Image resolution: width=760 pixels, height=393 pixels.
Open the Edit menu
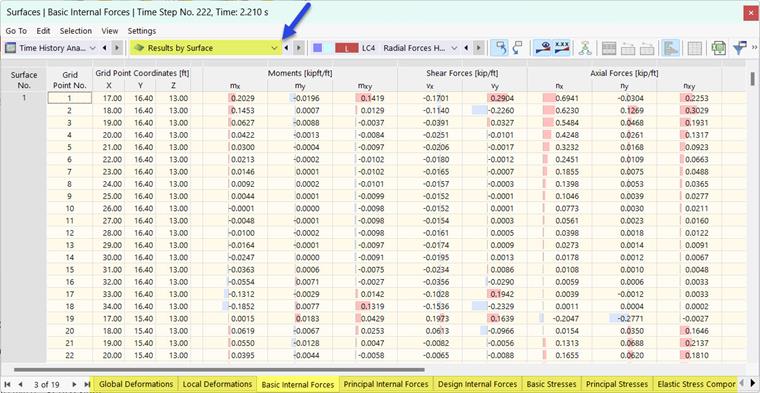click(43, 31)
